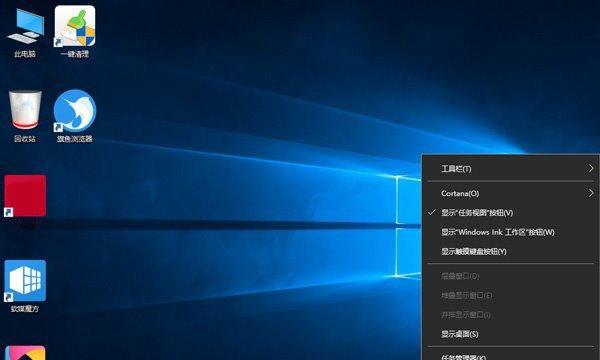This screenshot has width=600, height=360.
Task: Click the greyed 堆叠显示窗口(E) entry
Action: [511, 295]
